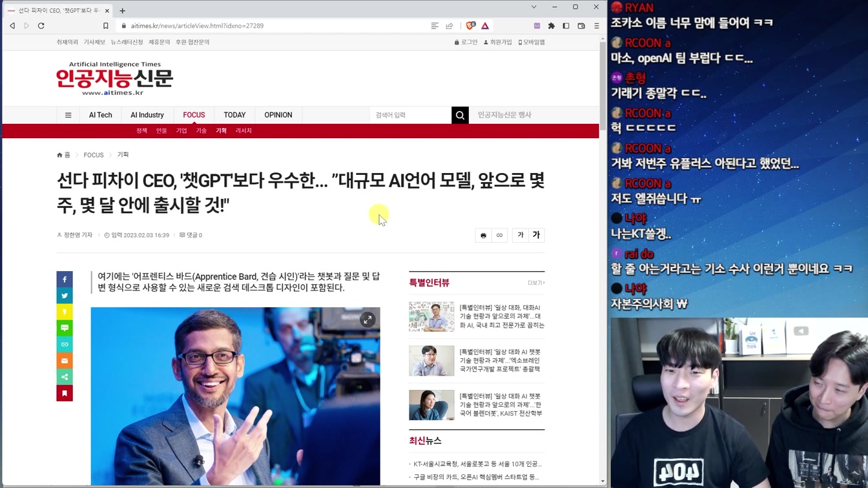Open the OPINION menu

[x=278, y=115]
